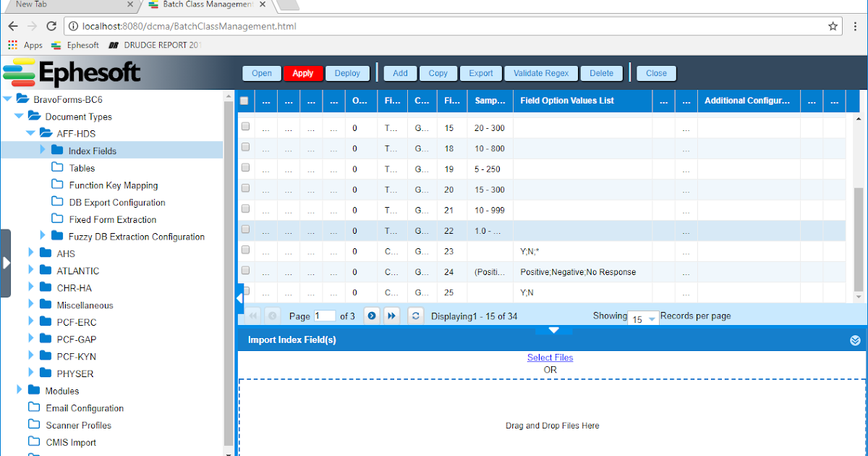Collapse the BravoForms-BC6 tree node

[7, 99]
